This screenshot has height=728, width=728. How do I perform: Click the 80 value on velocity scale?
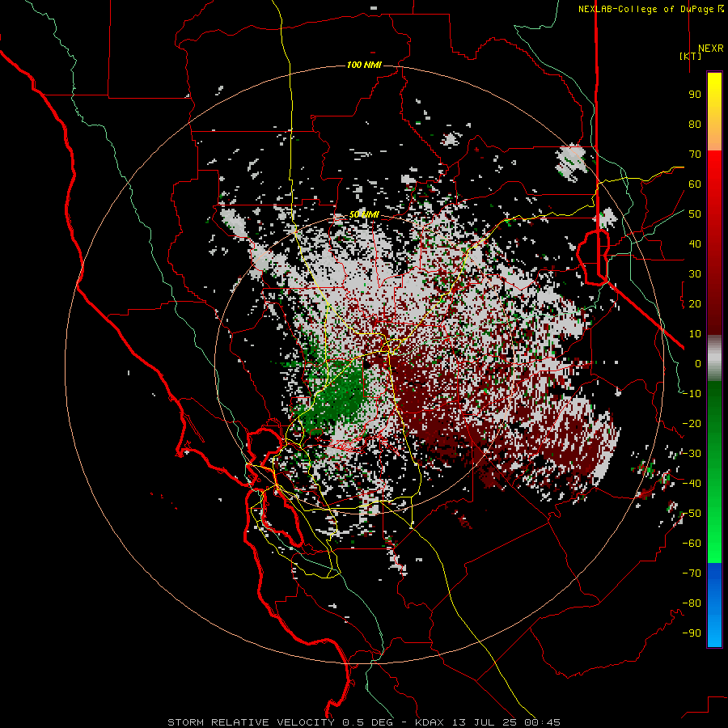pyautogui.click(x=695, y=124)
